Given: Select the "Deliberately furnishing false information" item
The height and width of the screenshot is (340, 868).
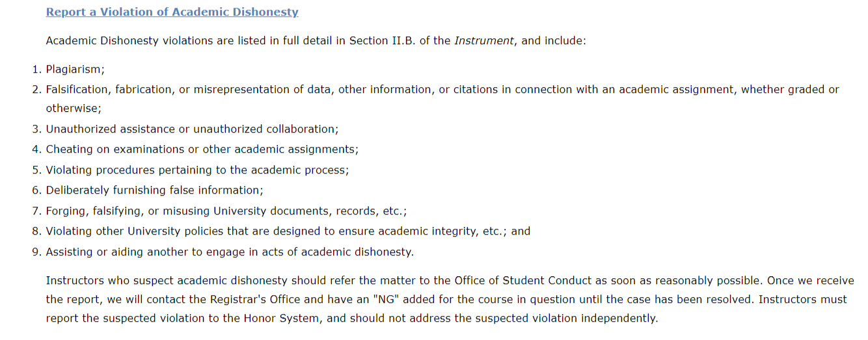Looking at the screenshot, I should (154, 190).
